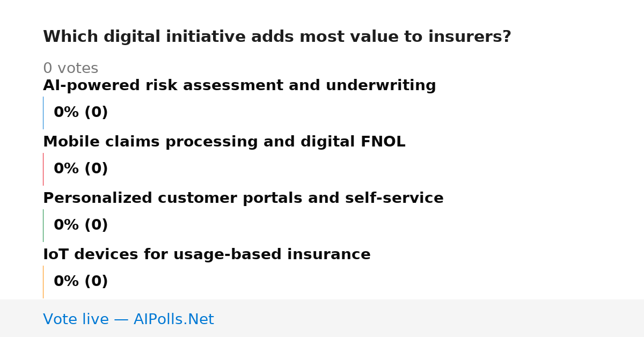Image resolution: width=644 pixels, height=337 pixels.
Task: Click the 0% (0) result under AI-powered underwriting
Action: tap(80, 113)
